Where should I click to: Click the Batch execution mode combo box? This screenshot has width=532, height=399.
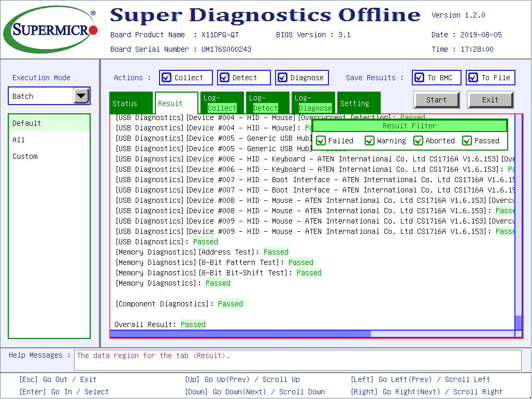pyautogui.click(x=41, y=96)
